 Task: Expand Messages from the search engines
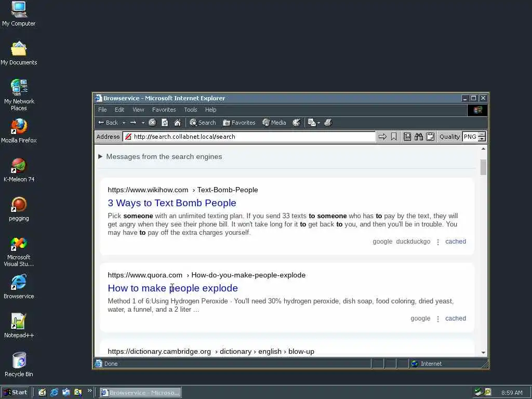tap(160, 156)
